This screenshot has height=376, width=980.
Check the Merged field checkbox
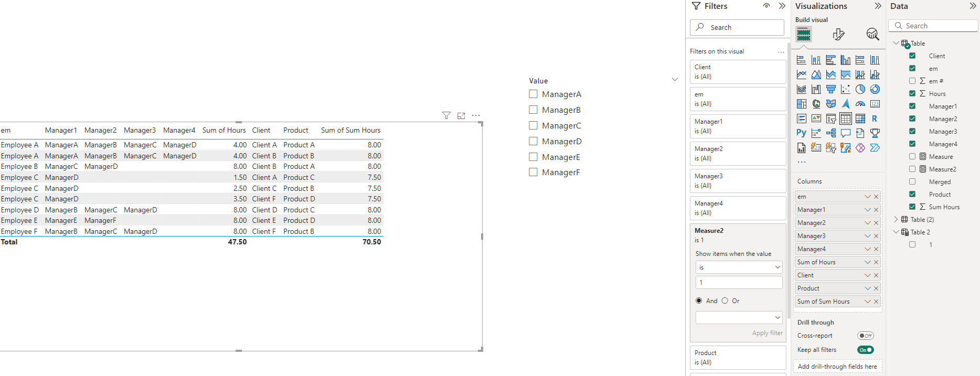click(912, 181)
